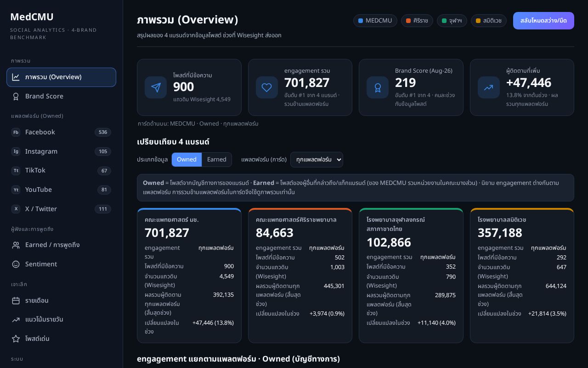Image resolution: width=588 pixels, height=368 pixels.
Task: Click the smiley icon next to Sentiment
Action: (16, 264)
